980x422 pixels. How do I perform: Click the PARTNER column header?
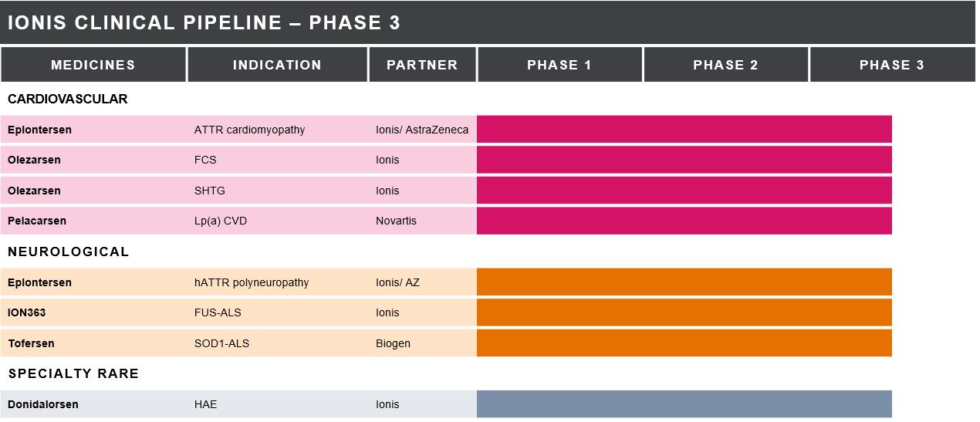click(x=422, y=65)
